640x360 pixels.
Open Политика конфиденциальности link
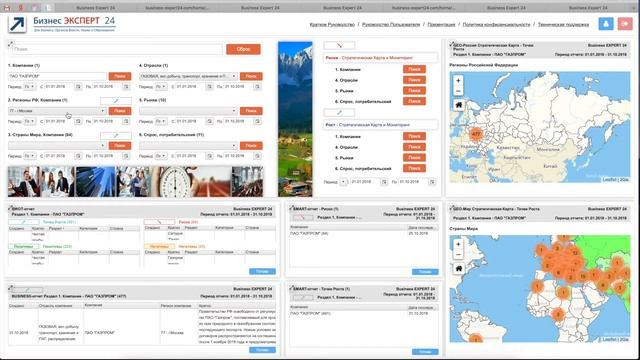click(496, 24)
